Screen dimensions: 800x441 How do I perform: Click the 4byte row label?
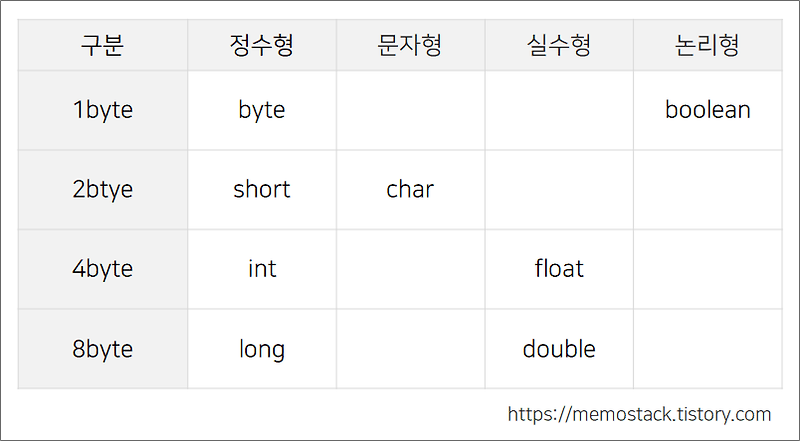point(103,269)
